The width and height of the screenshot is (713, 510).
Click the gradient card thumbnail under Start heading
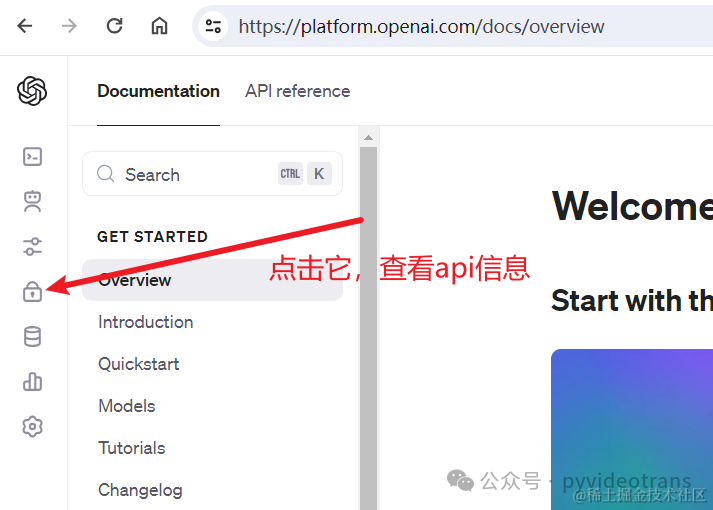632,430
